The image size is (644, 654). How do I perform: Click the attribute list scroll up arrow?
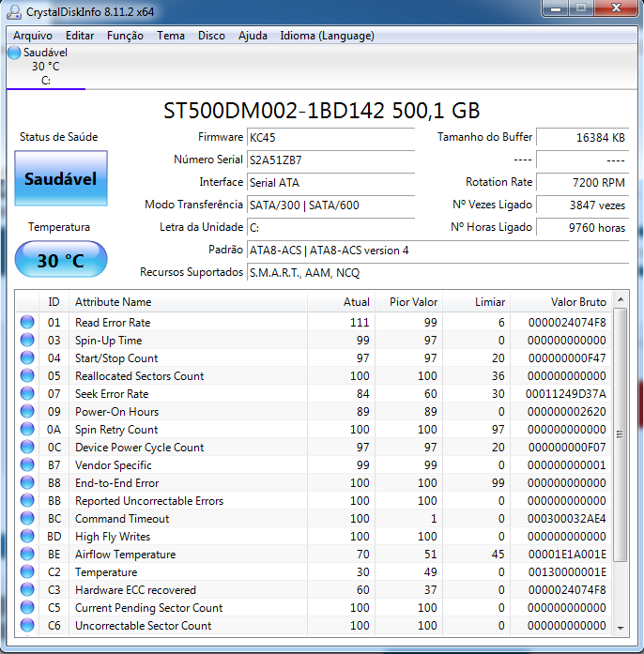click(621, 299)
